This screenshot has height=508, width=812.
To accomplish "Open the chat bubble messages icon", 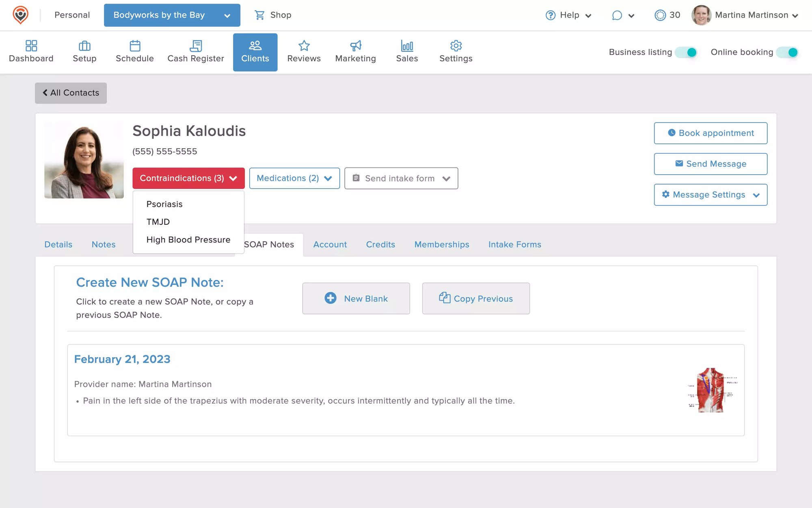I will click(x=617, y=15).
